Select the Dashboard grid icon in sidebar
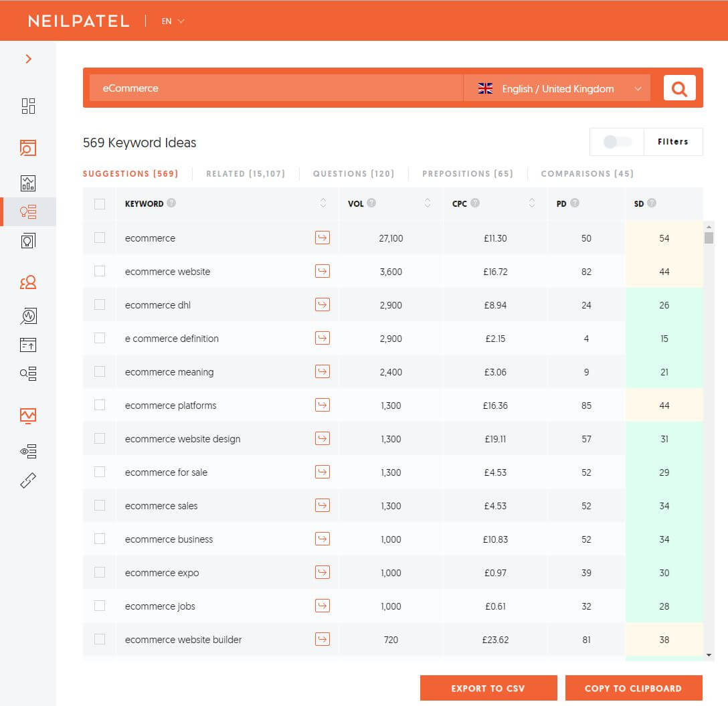This screenshot has width=728, height=706. [x=28, y=106]
